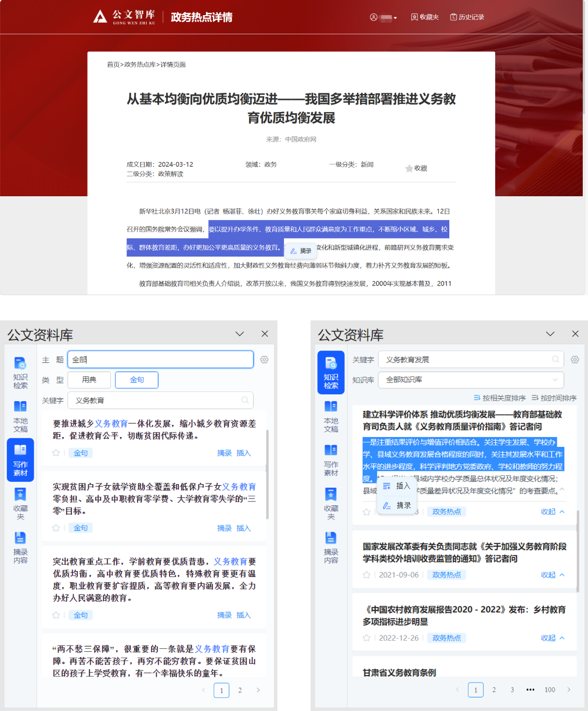Image resolution: width=588 pixels, height=711 pixels.
Task: Click search icon in 义务教育发展 keyword field
Action: 555,359
